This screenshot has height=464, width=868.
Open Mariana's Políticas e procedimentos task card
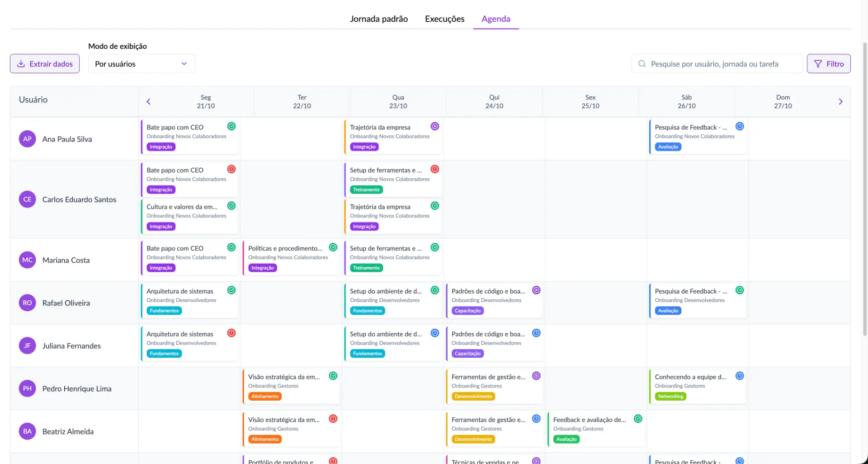(x=291, y=258)
